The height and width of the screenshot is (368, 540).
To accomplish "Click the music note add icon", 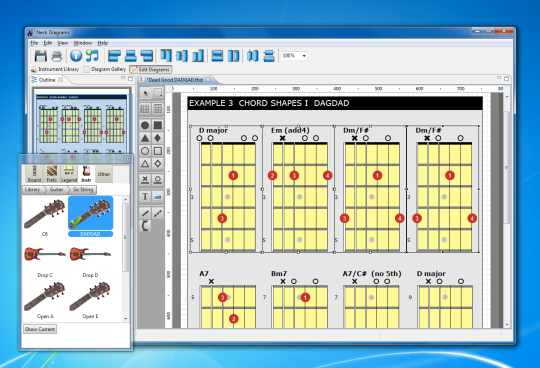I will coord(92,55).
